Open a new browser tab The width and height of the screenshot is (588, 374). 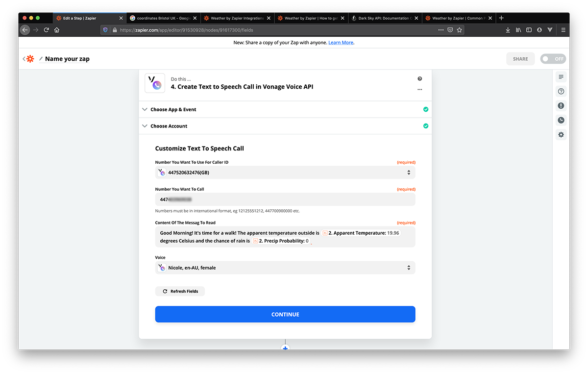click(501, 18)
